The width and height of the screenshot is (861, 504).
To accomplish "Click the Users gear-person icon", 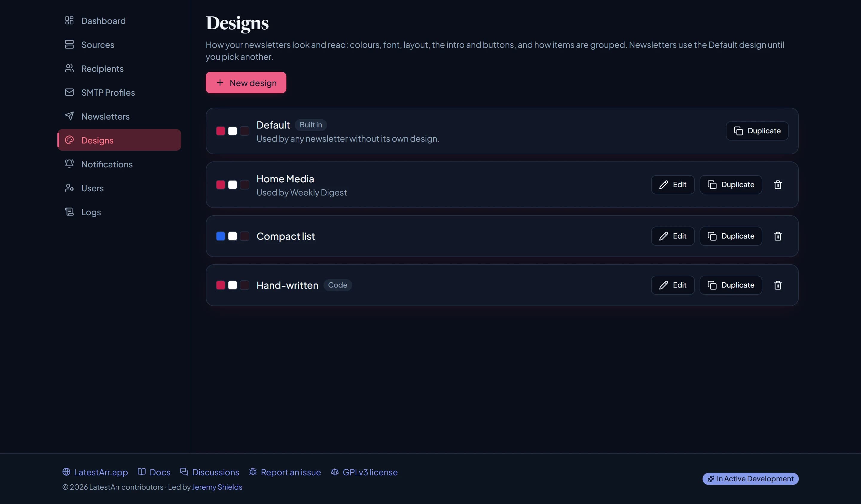I will [69, 188].
